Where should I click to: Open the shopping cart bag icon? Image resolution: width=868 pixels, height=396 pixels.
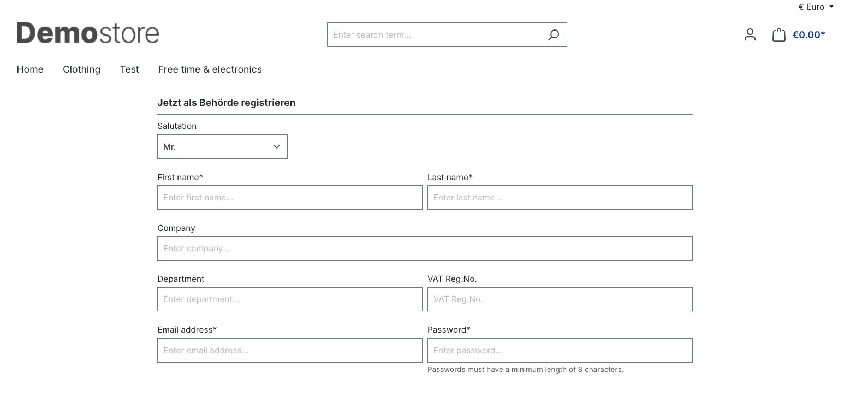[778, 35]
